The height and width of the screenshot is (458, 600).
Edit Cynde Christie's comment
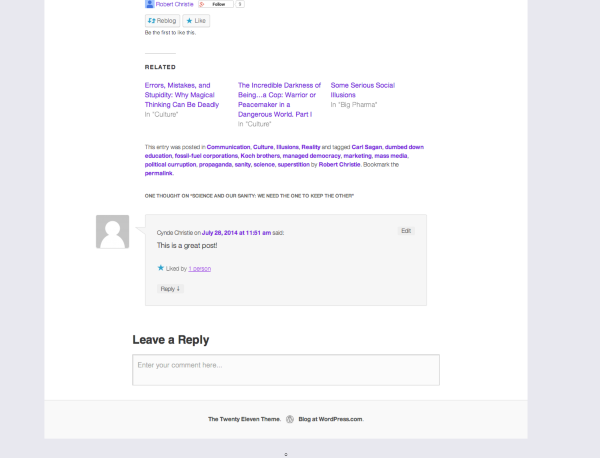[406, 231]
